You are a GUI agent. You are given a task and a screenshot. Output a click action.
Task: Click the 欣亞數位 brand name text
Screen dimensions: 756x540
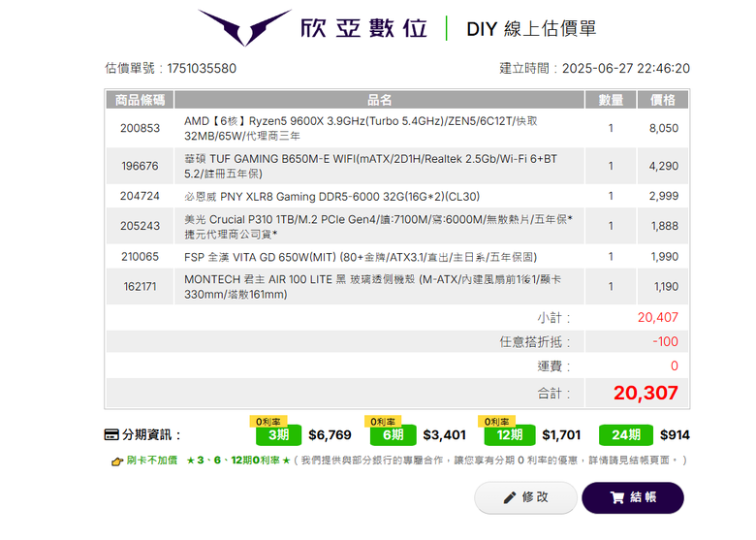(364, 28)
